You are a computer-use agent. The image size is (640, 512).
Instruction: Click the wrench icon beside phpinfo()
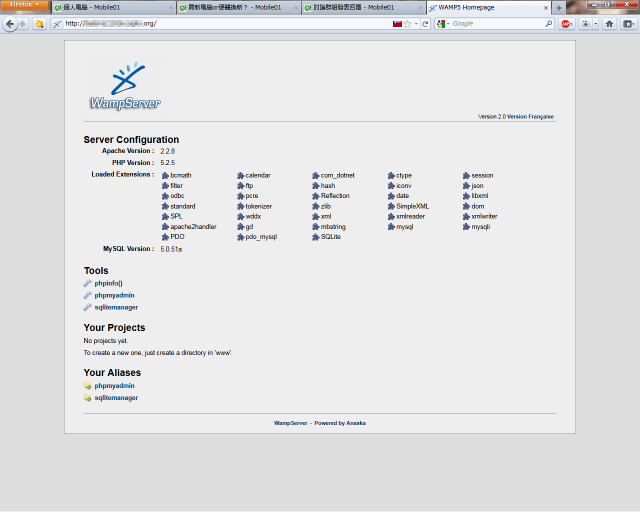[87, 283]
